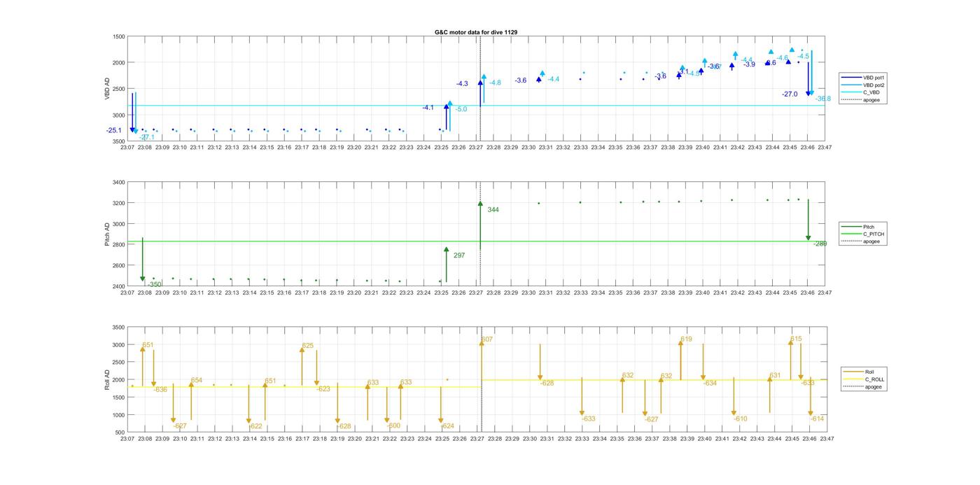Image resolution: width=980 pixels, height=485 pixels.
Task: Select the 'VBD pot1' legend entry
Action: pos(874,78)
